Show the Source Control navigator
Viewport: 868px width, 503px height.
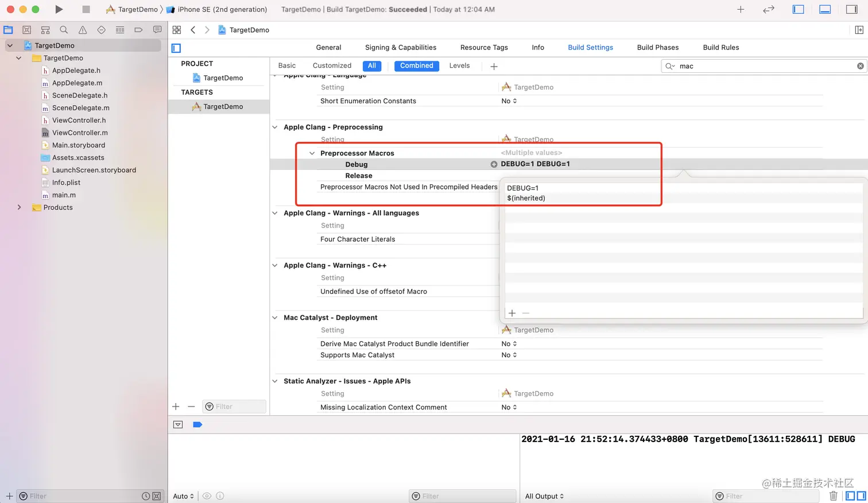pyautogui.click(x=26, y=30)
